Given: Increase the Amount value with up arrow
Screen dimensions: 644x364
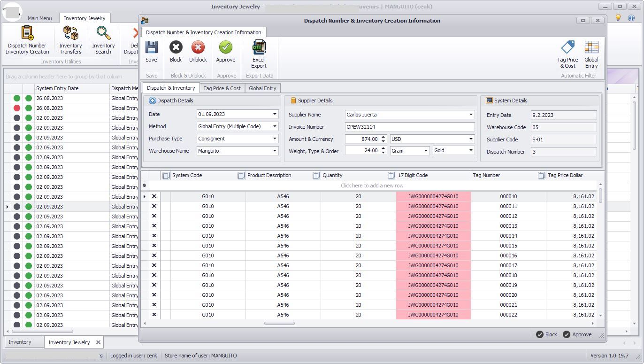Looking at the screenshot, I should [x=383, y=137].
